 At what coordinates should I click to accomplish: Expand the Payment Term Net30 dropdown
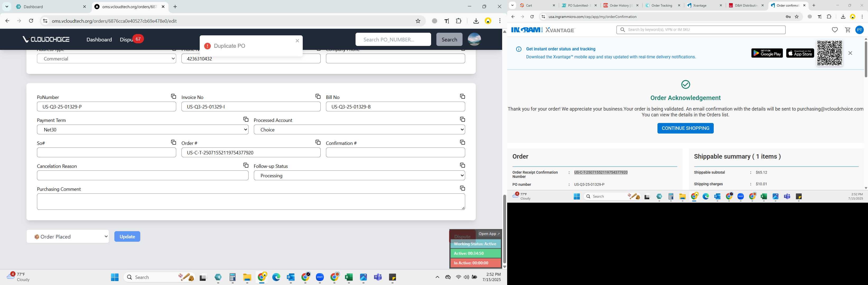[143, 130]
